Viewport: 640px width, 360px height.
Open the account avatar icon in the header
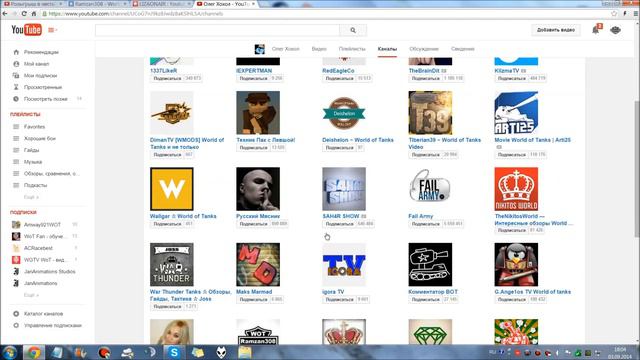click(x=616, y=30)
